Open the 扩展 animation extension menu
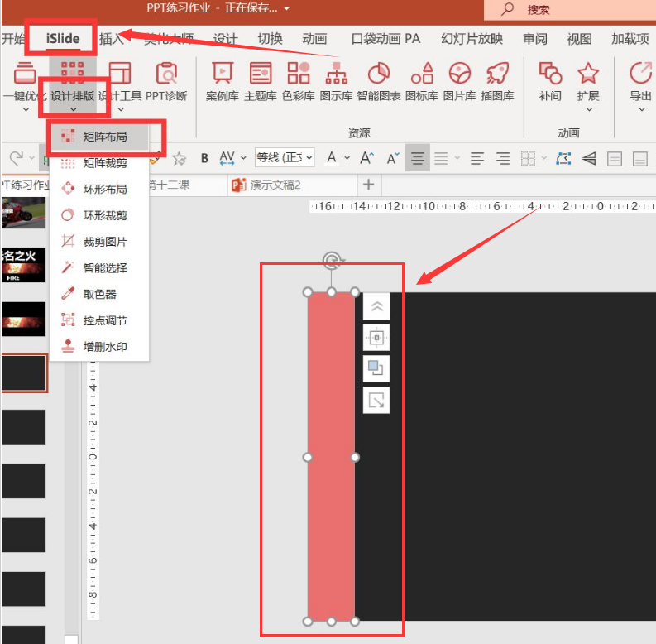The width and height of the screenshot is (656, 644). coord(588,87)
